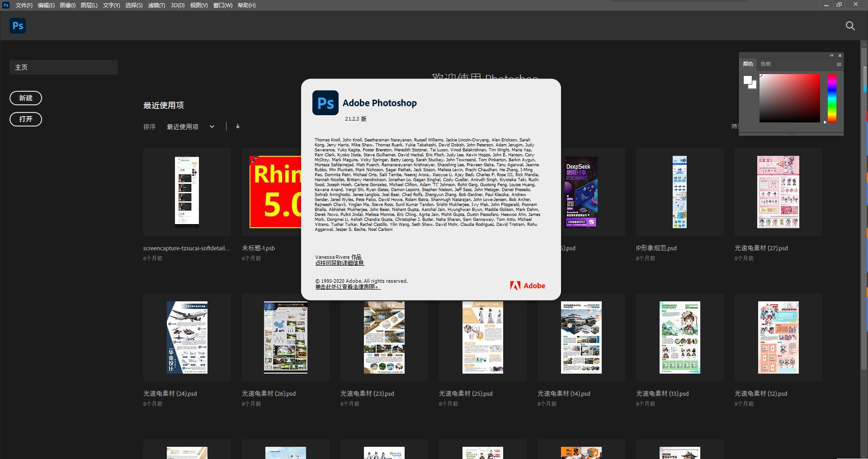Toggle sort direction with the down-arrow icon
This screenshot has height=459, width=868.
pyautogui.click(x=237, y=126)
